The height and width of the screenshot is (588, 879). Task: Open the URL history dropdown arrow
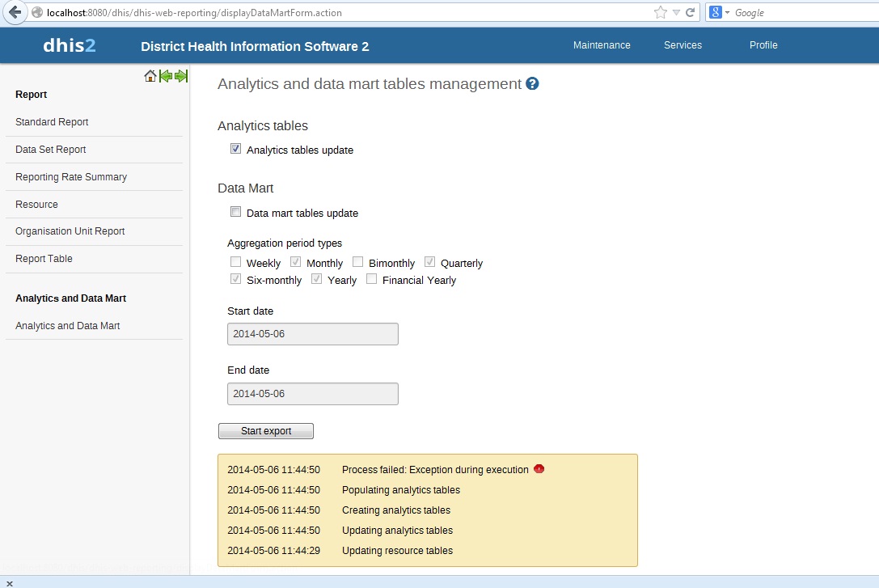point(676,12)
